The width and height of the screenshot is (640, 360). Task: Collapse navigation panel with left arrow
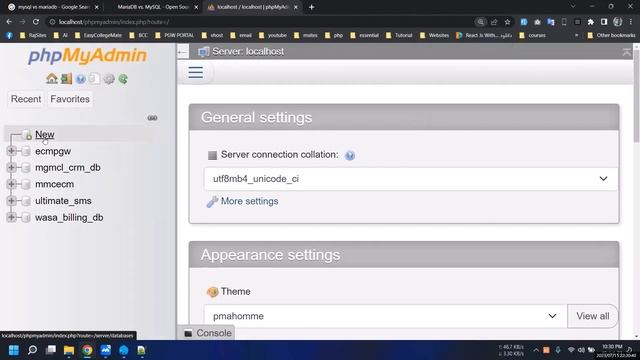[x=182, y=52]
